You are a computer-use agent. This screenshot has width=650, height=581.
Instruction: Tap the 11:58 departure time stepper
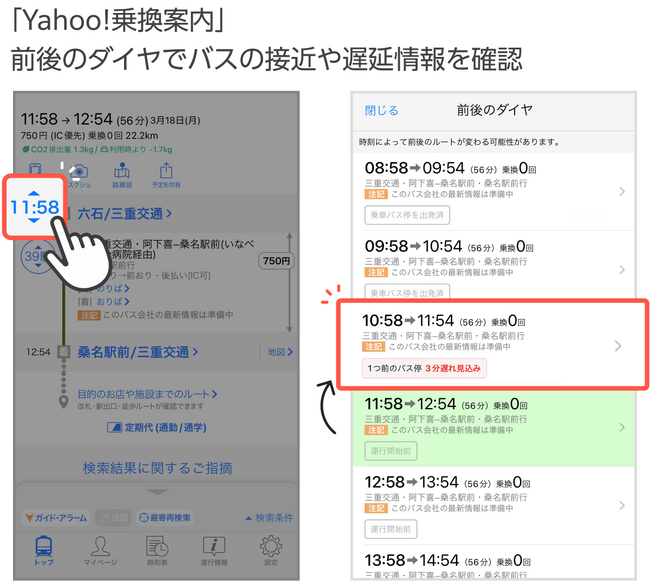[35, 207]
